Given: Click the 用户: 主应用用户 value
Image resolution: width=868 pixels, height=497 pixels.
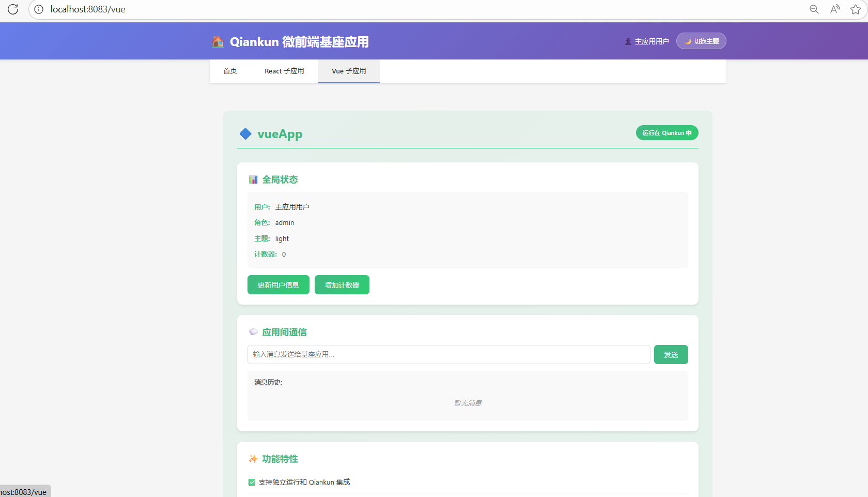Looking at the screenshot, I should (x=292, y=207).
